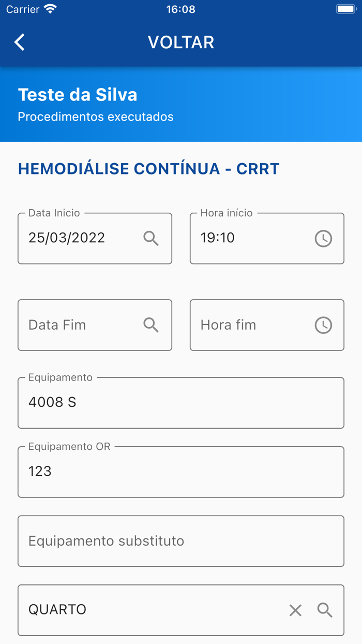Open the calendar picker for Data Fim
Image resolution: width=362 pixels, height=644 pixels.
click(x=151, y=325)
